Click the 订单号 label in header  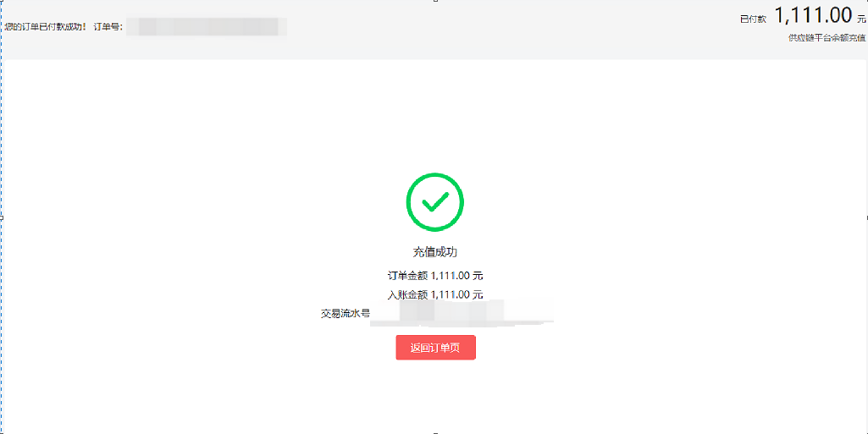click(x=108, y=26)
